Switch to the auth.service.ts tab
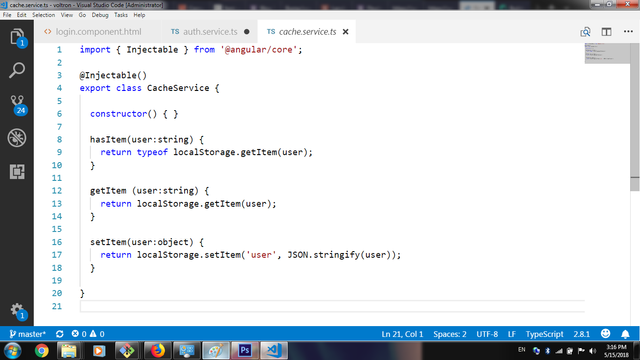The image size is (640, 360). 209,31
